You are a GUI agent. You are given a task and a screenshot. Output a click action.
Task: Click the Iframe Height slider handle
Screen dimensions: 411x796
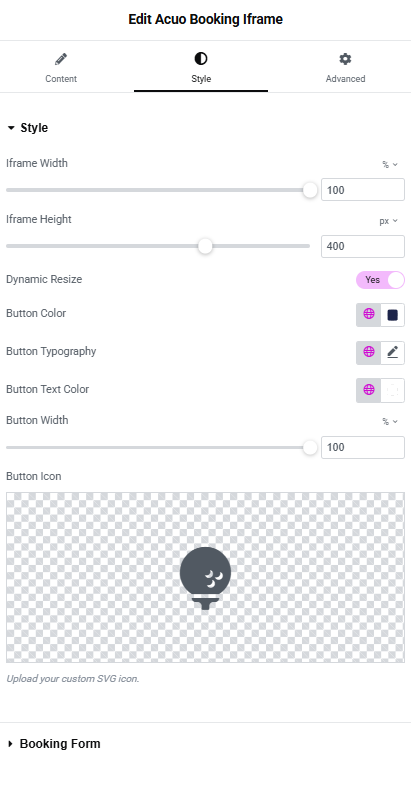pyautogui.click(x=205, y=246)
